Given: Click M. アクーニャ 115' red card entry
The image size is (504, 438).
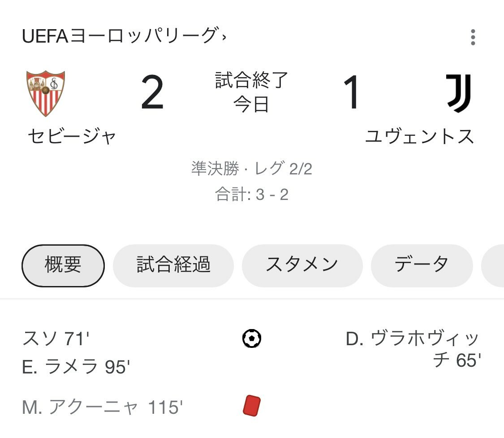Looking at the screenshot, I should point(102,407).
